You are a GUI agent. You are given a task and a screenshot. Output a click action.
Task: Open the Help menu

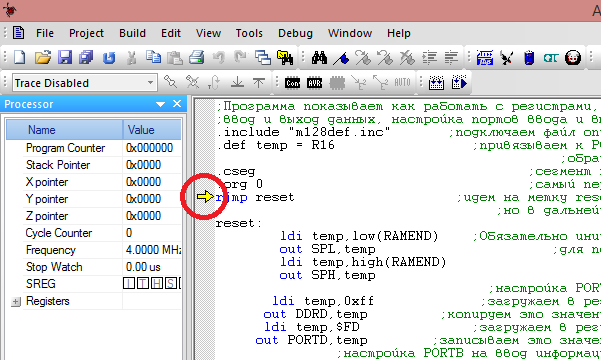(x=399, y=33)
